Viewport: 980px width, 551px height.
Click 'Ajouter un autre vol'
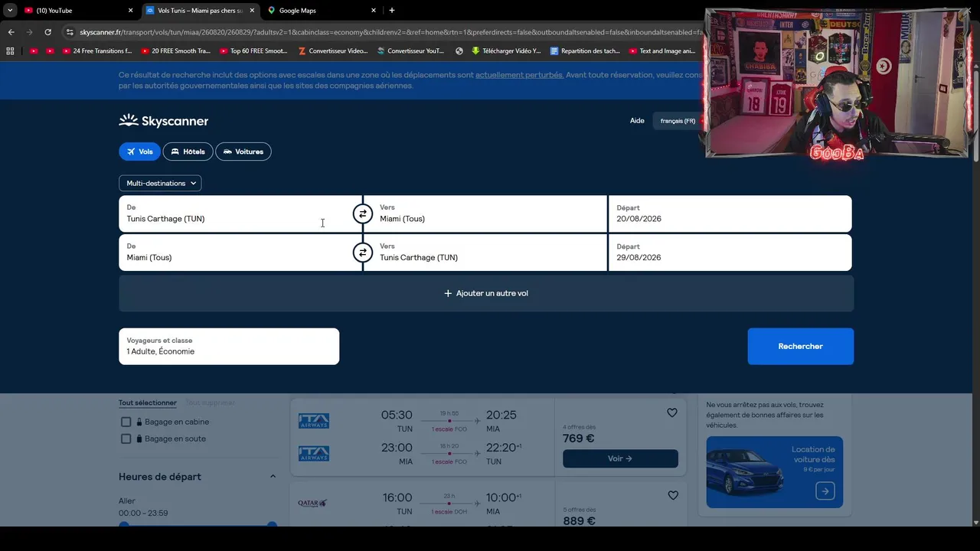[x=486, y=293]
